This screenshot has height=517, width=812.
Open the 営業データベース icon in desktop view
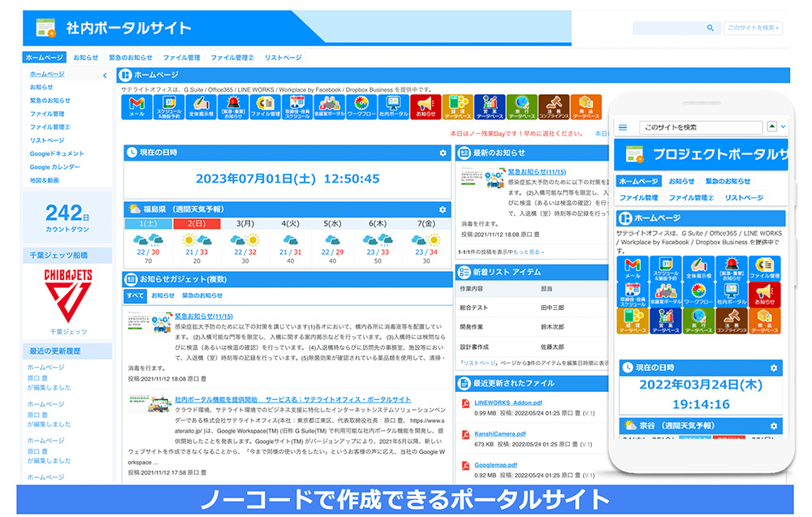(x=490, y=107)
